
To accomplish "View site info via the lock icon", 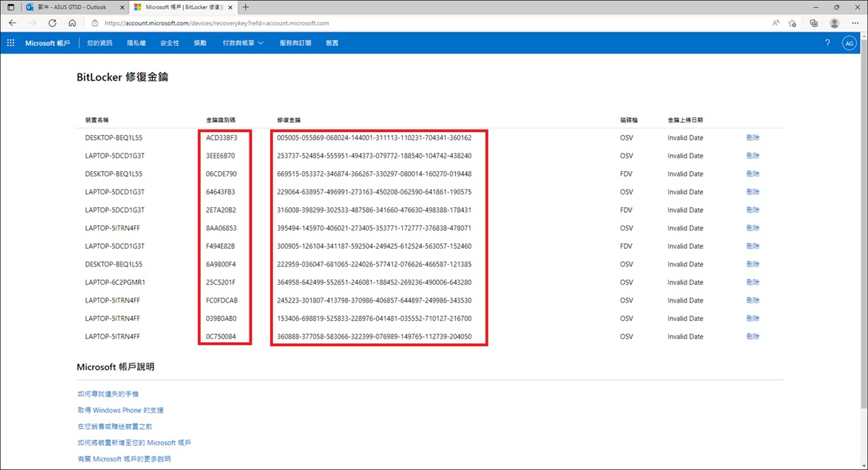I will 95,23.
